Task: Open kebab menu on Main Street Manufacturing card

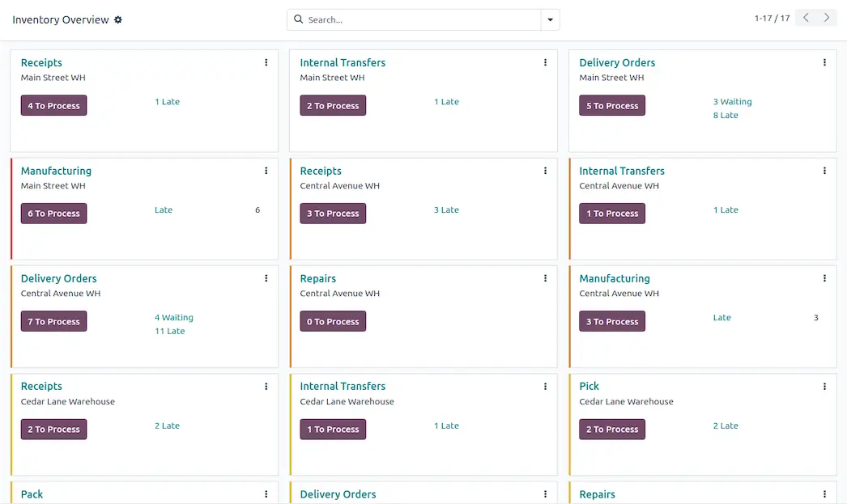Action: (x=266, y=171)
